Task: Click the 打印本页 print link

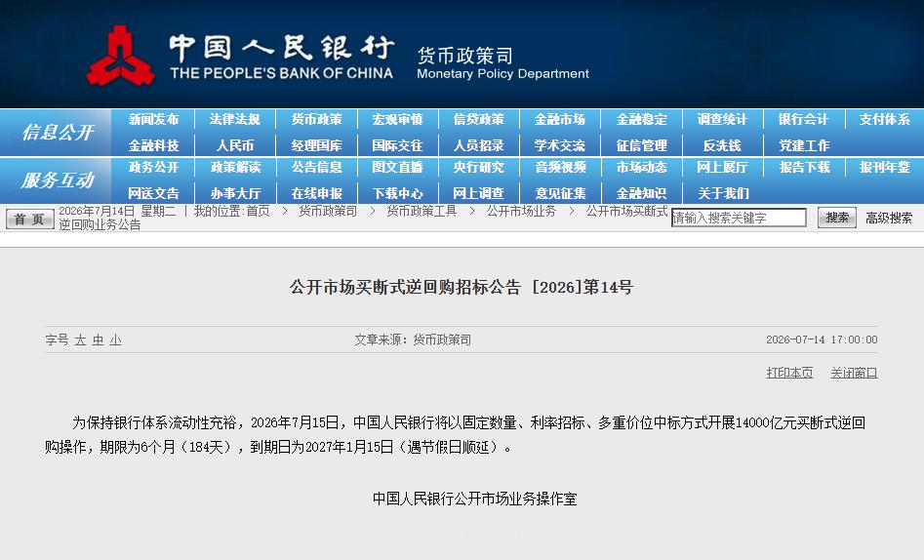Action: pos(789,373)
